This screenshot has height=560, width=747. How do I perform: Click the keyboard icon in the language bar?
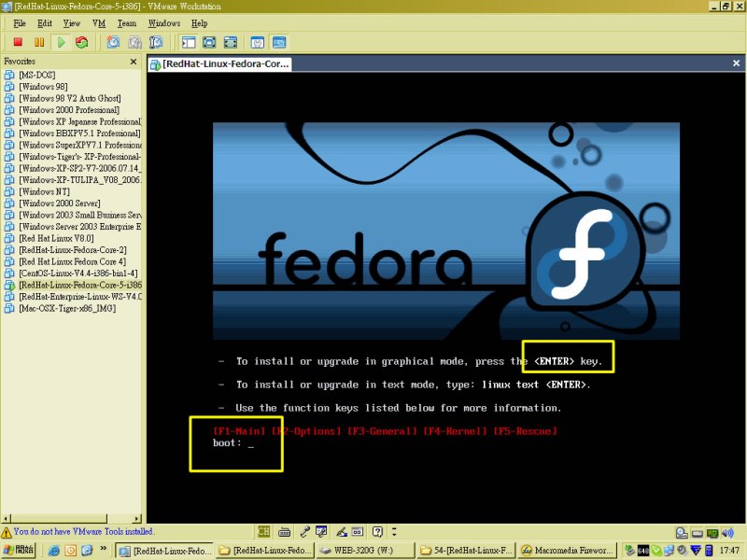[285, 531]
